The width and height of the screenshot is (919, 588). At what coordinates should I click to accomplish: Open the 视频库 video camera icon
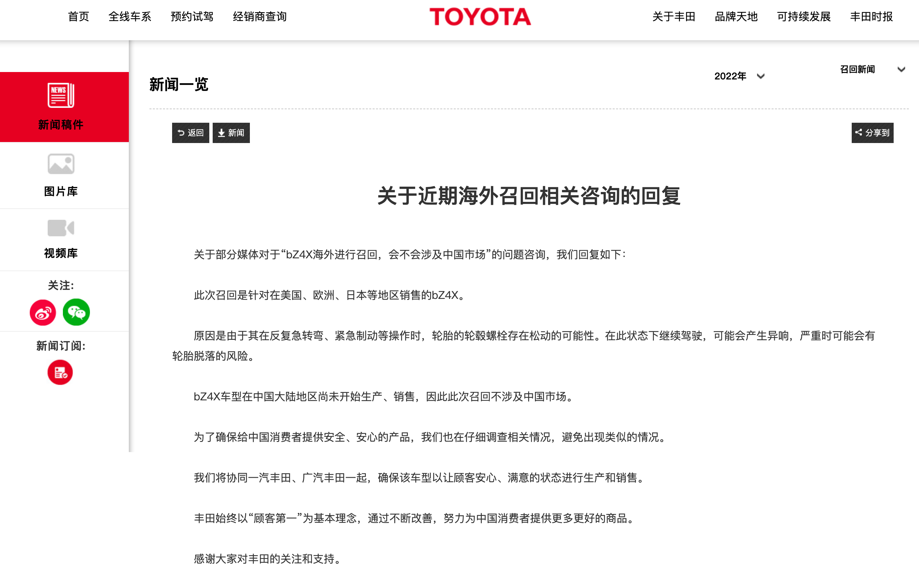(x=61, y=228)
